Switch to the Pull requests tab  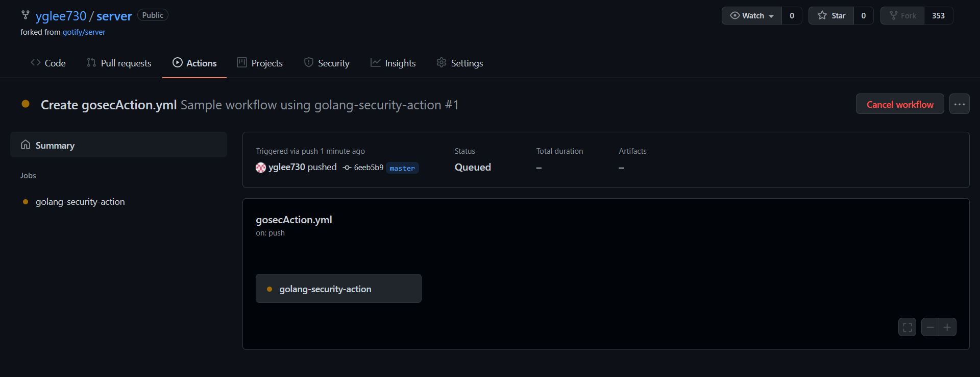(119, 63)
